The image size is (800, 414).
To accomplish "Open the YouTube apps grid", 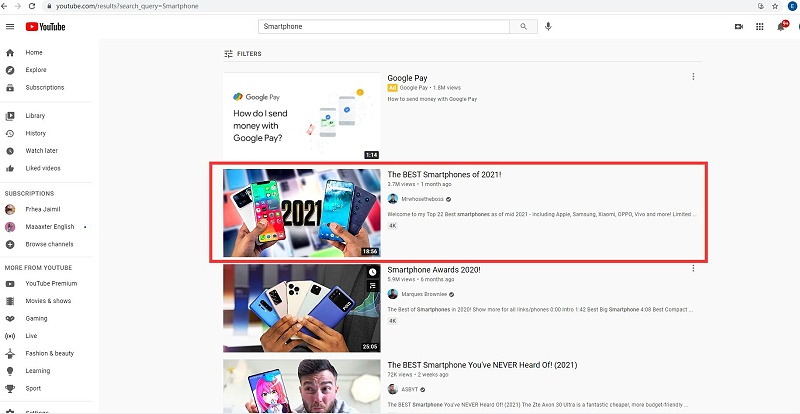I will tap(760, 26).
